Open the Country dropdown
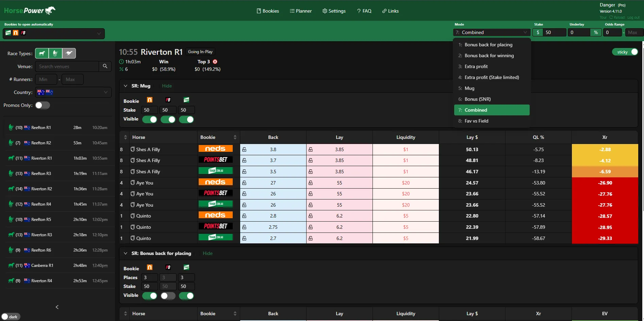This screenshot has height=321, width=644. [x=73, y=92]
